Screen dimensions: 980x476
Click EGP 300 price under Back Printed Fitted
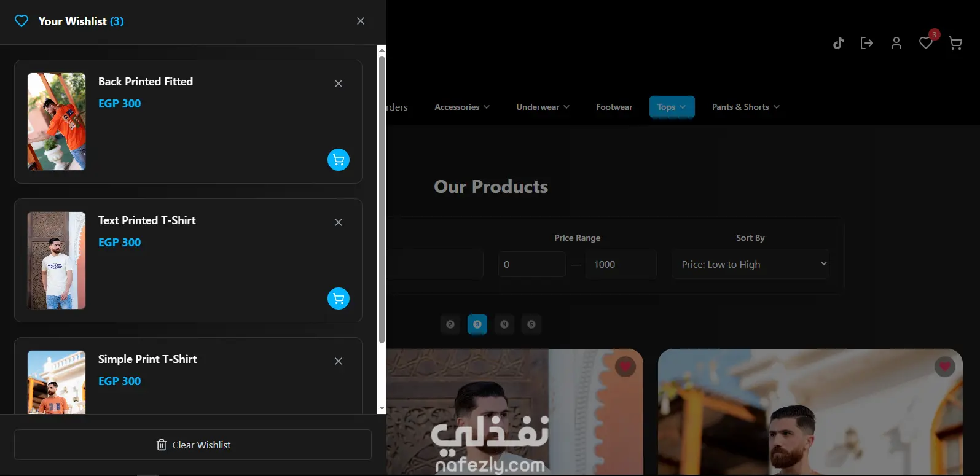coord(120,104)
